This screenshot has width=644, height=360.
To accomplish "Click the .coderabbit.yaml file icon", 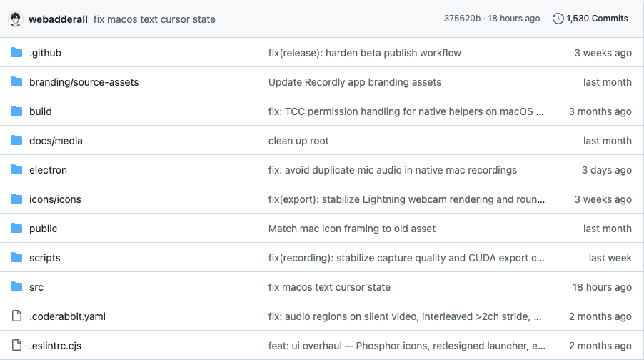I will 16,316.
